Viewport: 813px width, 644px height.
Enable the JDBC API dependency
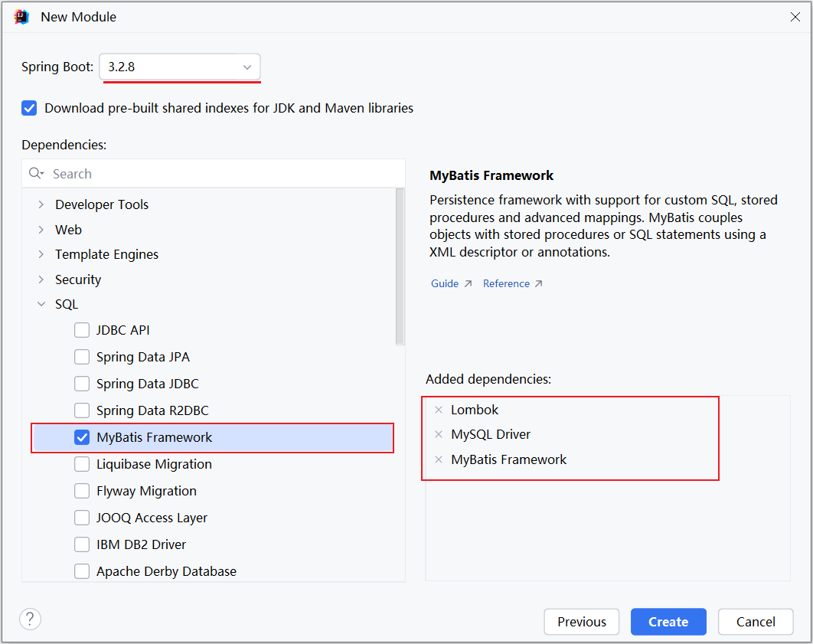pyautogui.click(x=82, y=330)
